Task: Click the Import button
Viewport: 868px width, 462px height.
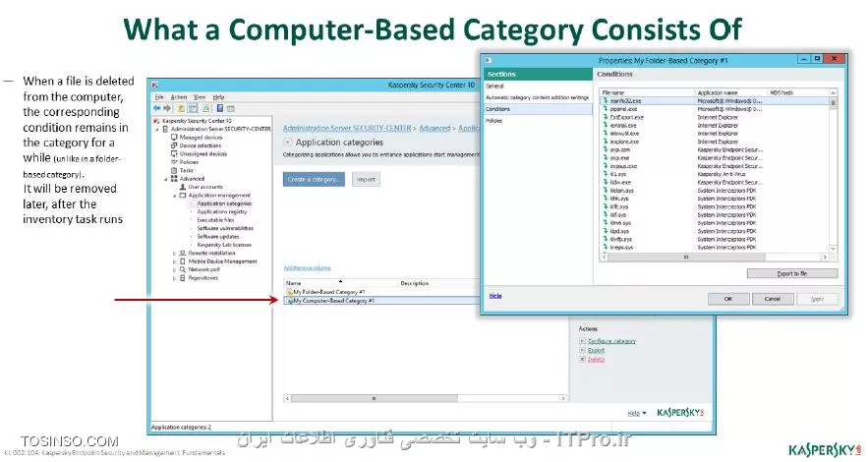Action: tap(366, 179)
